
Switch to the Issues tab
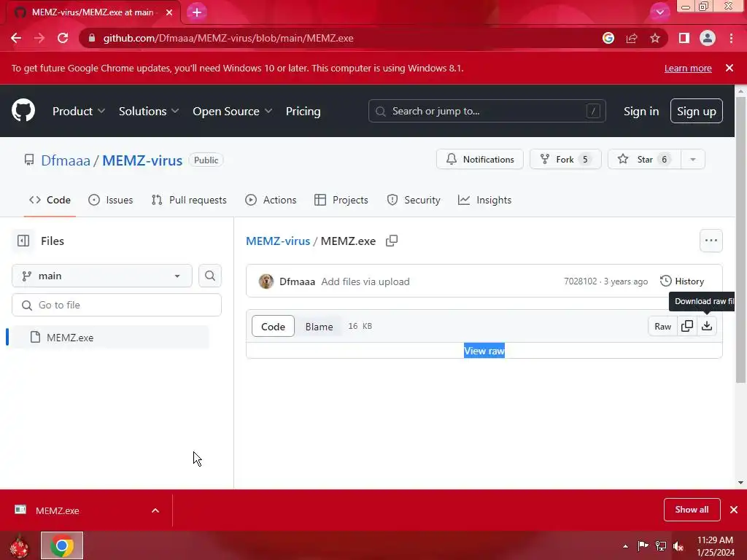[111, 200]
